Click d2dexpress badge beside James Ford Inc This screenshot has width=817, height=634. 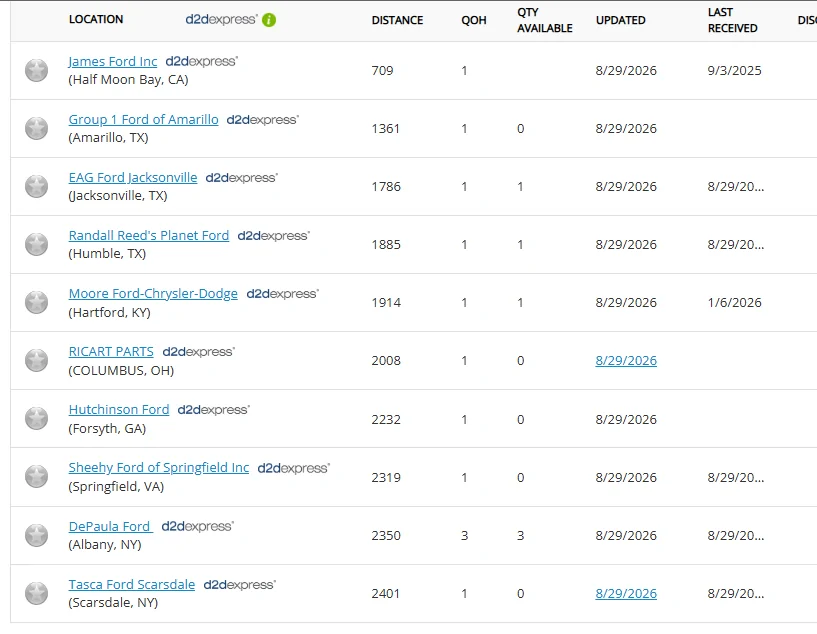click(x=202, y=61)
